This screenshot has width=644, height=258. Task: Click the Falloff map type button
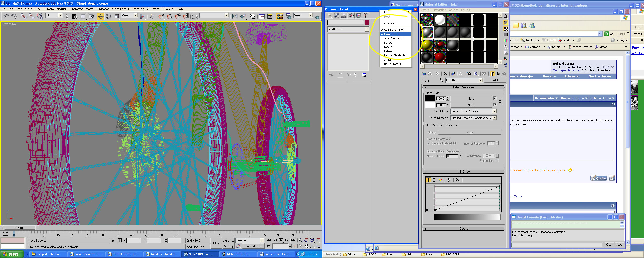495,80
